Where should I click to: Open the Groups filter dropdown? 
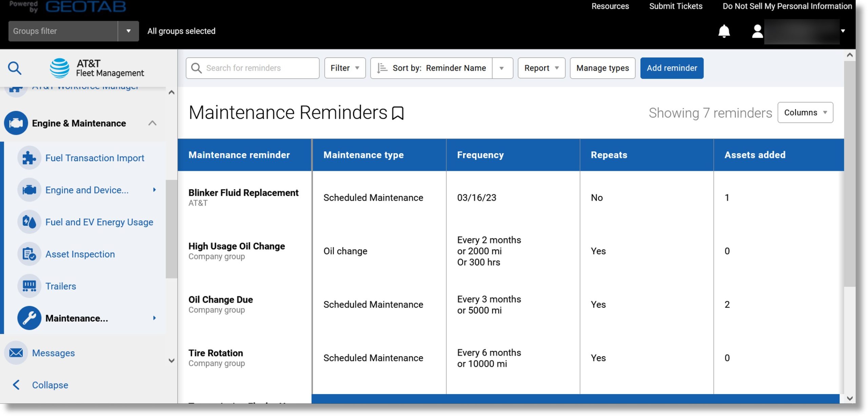127,31
